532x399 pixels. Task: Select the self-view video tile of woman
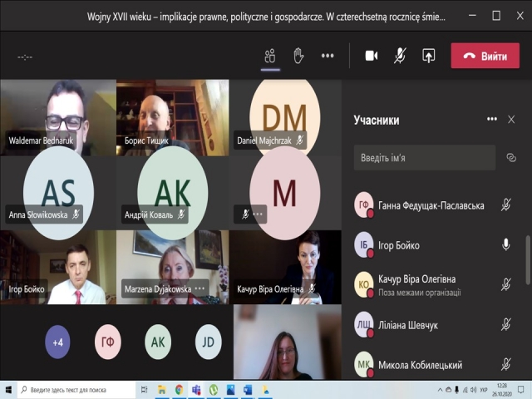point(288,342)
